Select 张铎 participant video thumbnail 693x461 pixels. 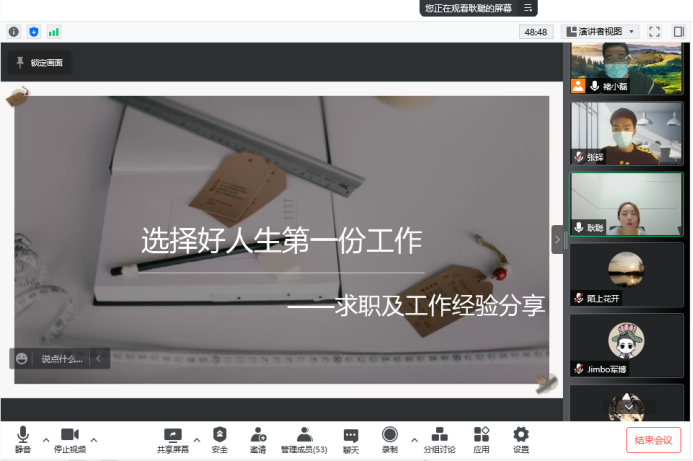pyautogui.click(x=627, y=132)
